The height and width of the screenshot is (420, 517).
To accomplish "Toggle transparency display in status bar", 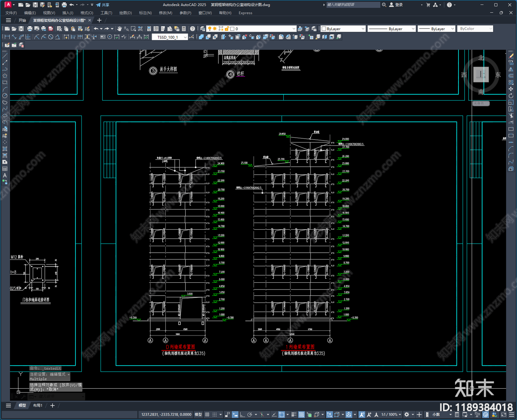I will point(301,415).
